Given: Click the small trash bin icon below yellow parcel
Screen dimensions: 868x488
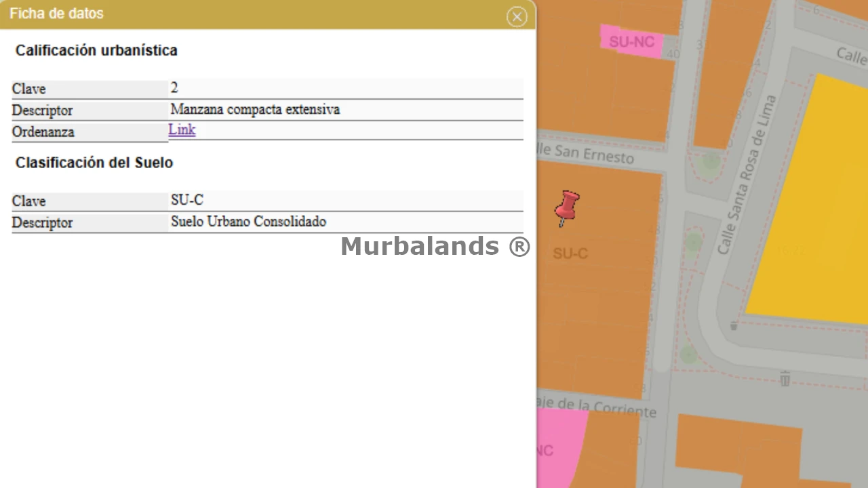Looking at the screenshot, I should [x=733, y=326].
